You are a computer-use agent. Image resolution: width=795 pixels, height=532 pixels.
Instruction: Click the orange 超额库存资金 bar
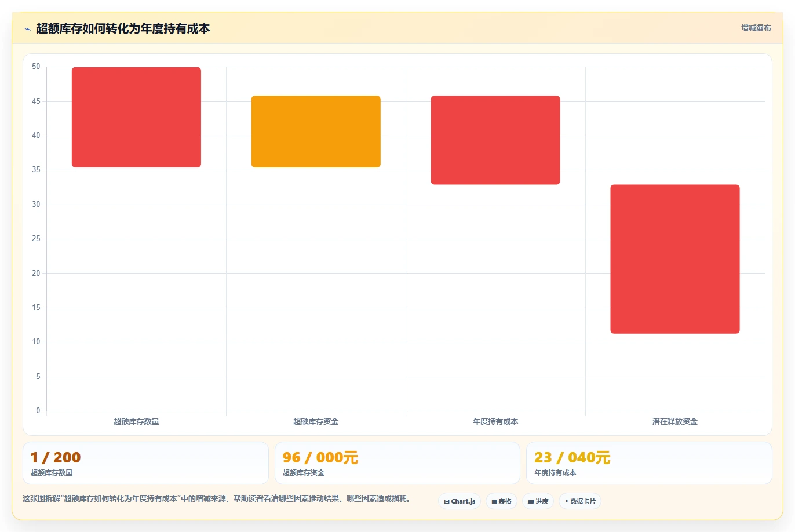316,132
